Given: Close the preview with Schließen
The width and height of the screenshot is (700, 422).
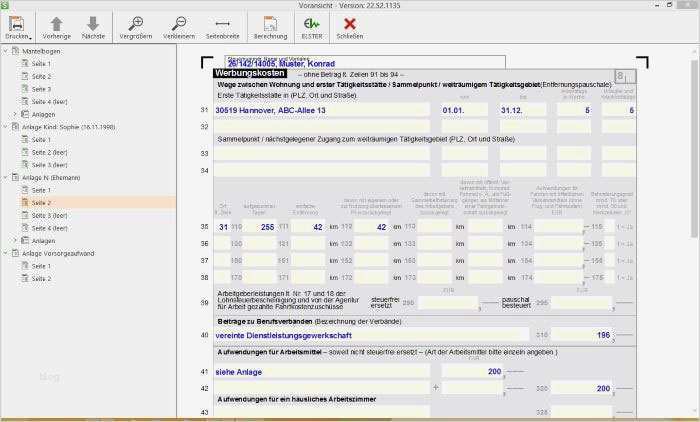Looking at the screenshot, I should [349, 23].
